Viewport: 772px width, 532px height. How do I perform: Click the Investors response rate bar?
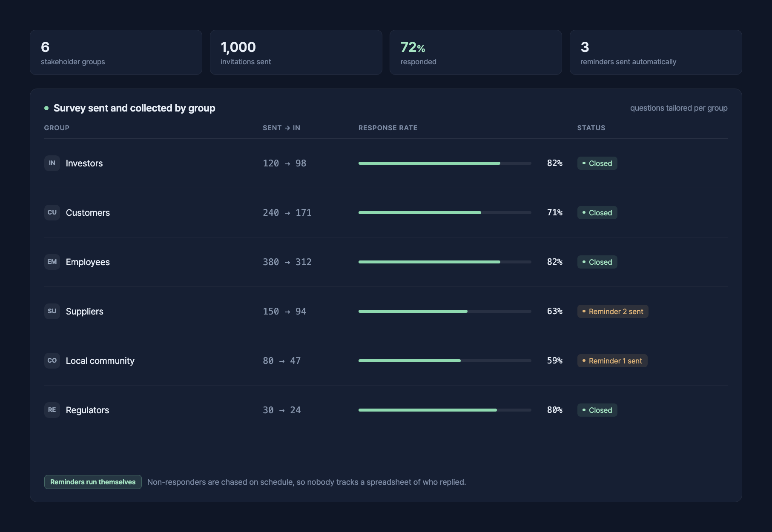pyautogui.click(x=445, y=163)
